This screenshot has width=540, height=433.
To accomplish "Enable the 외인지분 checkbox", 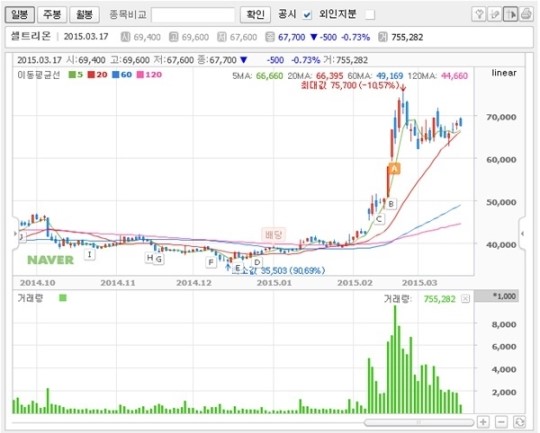I will (x=370, y=15).
